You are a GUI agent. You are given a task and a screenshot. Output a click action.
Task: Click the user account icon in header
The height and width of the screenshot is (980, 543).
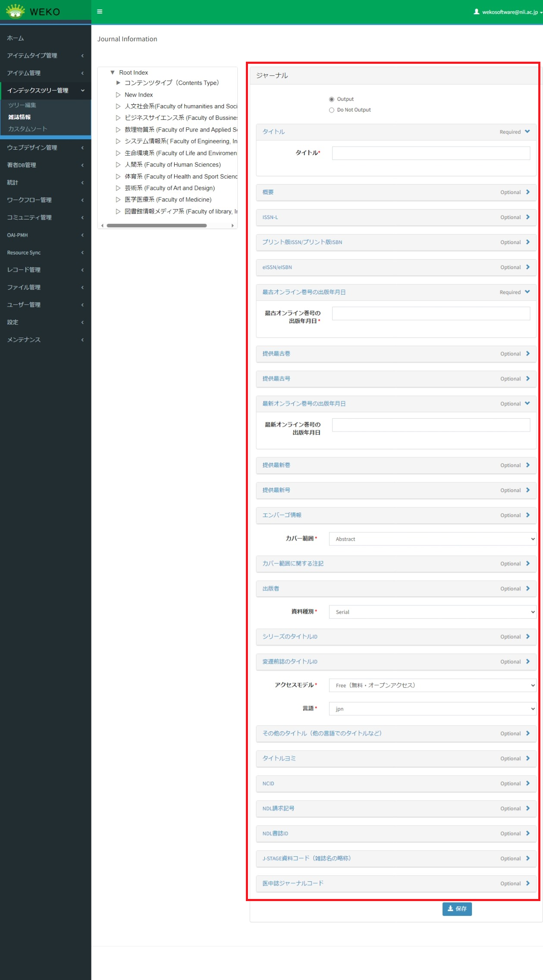[476, 12]
